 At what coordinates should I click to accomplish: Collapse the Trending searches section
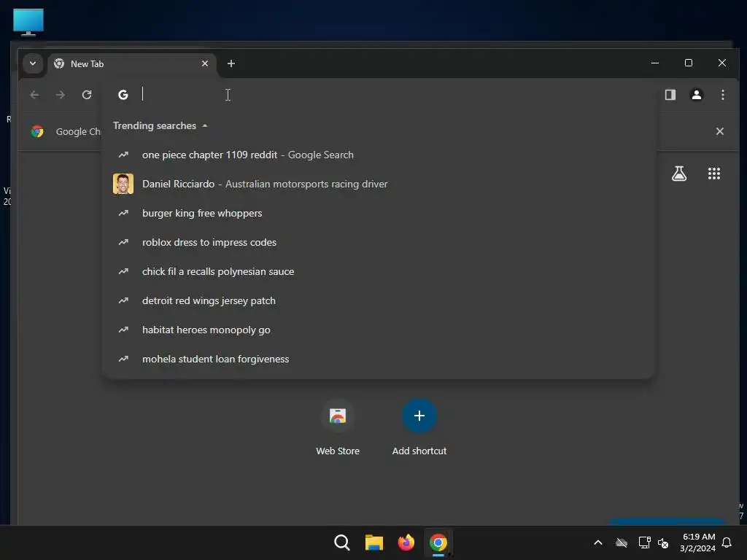pos(160,125)
